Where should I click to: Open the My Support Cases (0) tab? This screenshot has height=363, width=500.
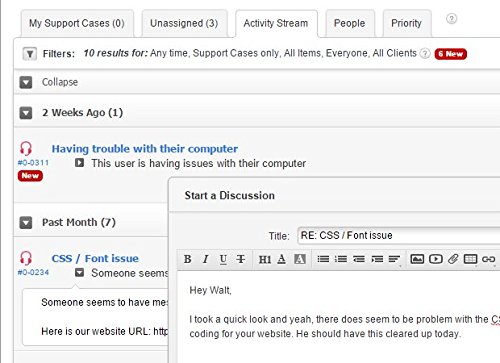point(77,23)
